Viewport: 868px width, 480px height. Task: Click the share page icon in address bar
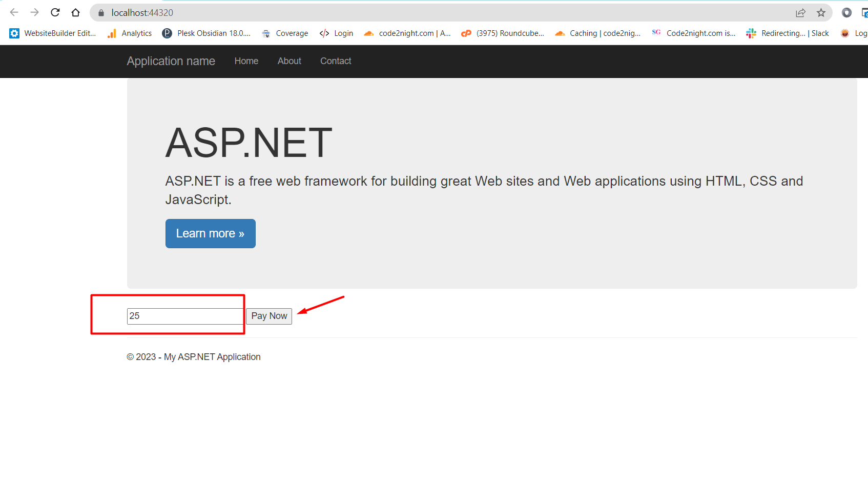point(800,13)
